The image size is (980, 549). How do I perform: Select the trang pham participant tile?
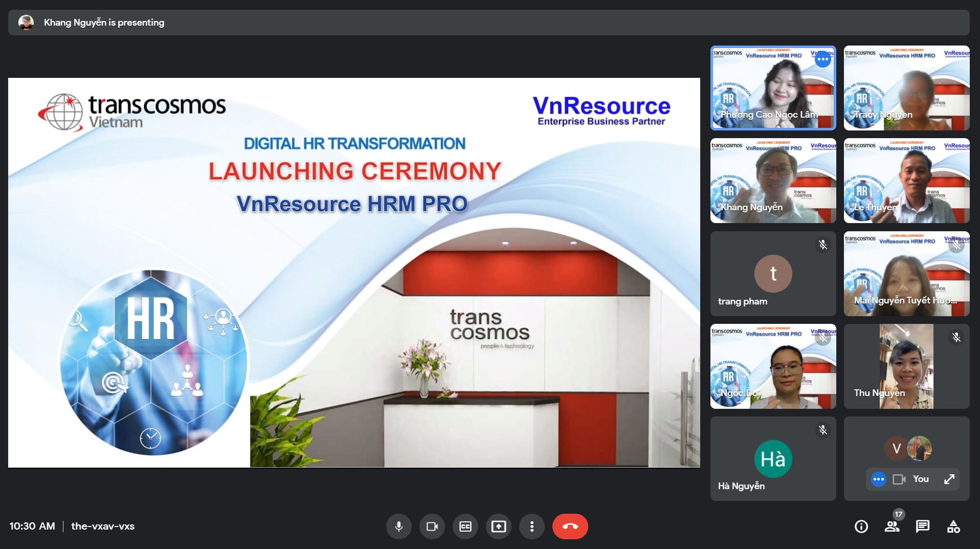click(x=773, y=273)
